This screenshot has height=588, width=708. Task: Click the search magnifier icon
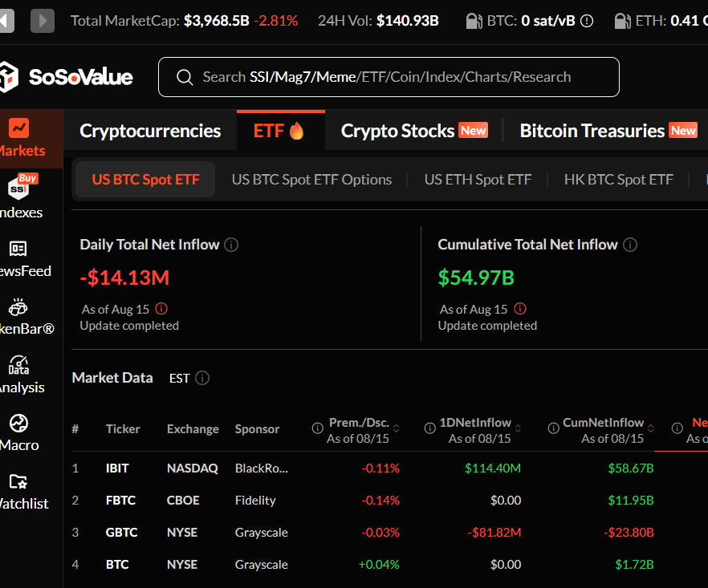click(185, 77)
